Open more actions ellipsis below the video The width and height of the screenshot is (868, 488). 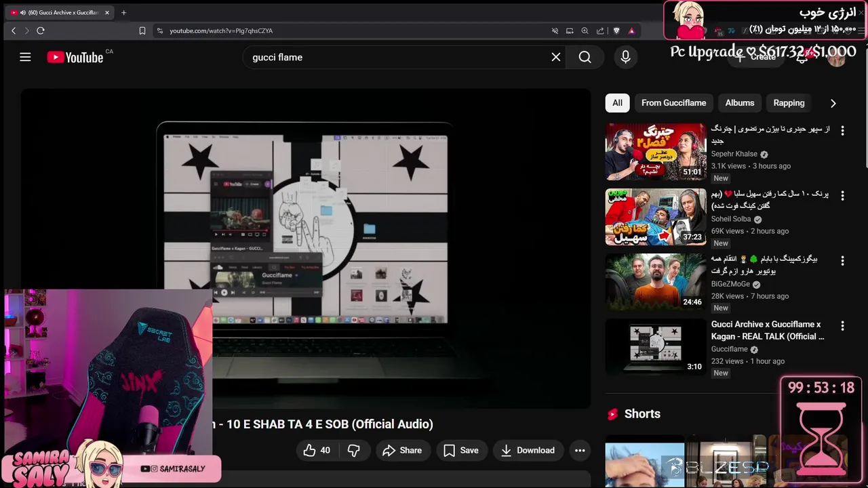580,450
